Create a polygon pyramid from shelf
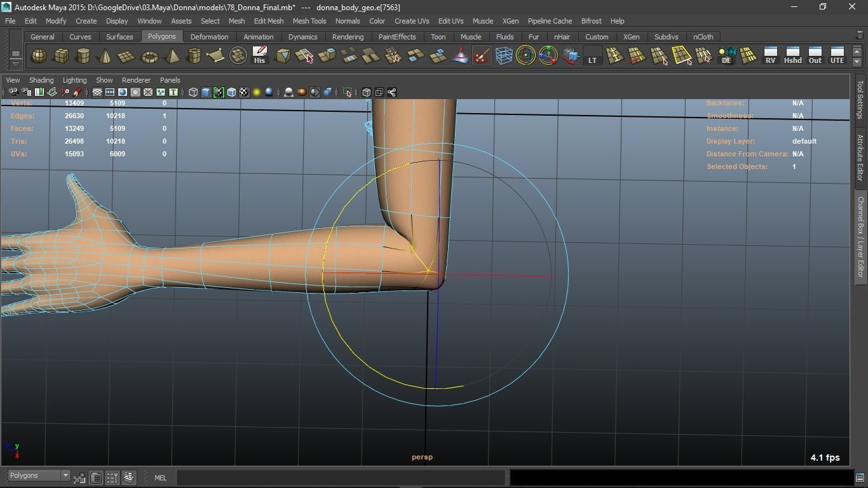This screenshot has height=488, width=868. [x=172, y=56]
